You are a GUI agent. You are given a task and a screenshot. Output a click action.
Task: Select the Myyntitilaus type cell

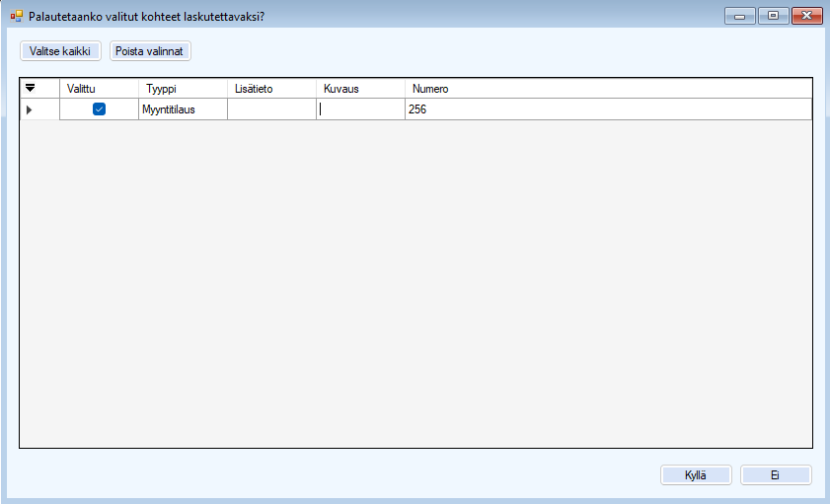point(183,109)
